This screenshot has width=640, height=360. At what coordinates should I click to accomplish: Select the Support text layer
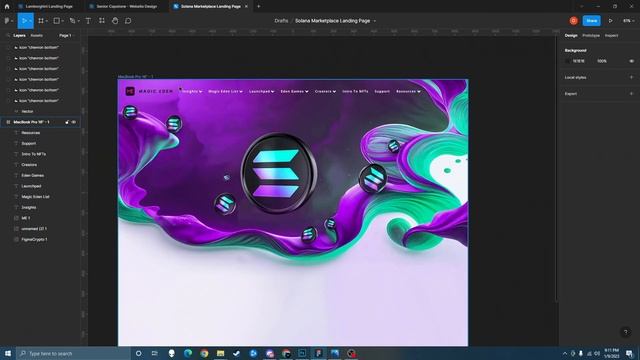[29, 143]
